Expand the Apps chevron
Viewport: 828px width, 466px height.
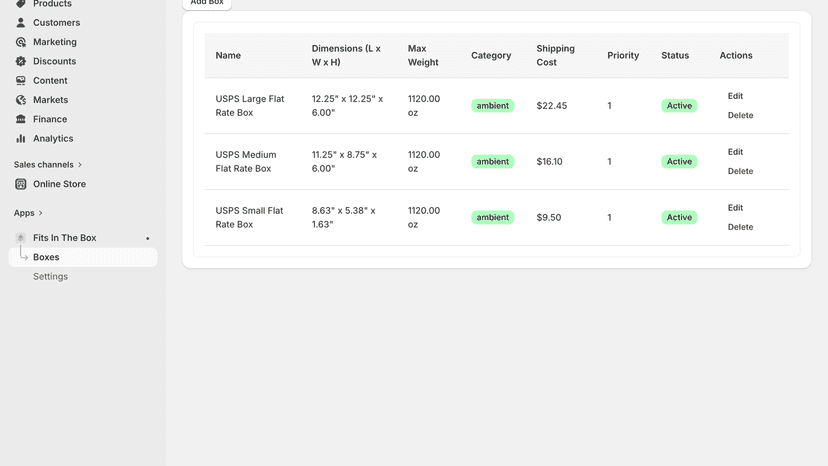point(40,213)
